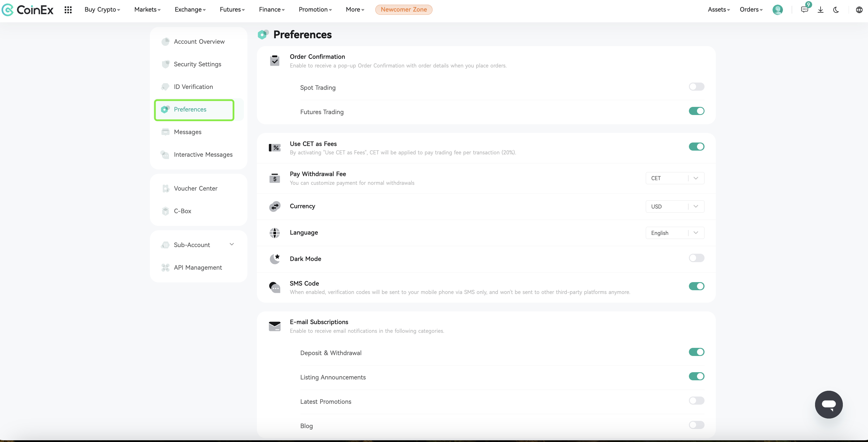This screenshot has height=442, width=868.
Task: Open the Language English dropdown
Action: click(x=675, y=233)
